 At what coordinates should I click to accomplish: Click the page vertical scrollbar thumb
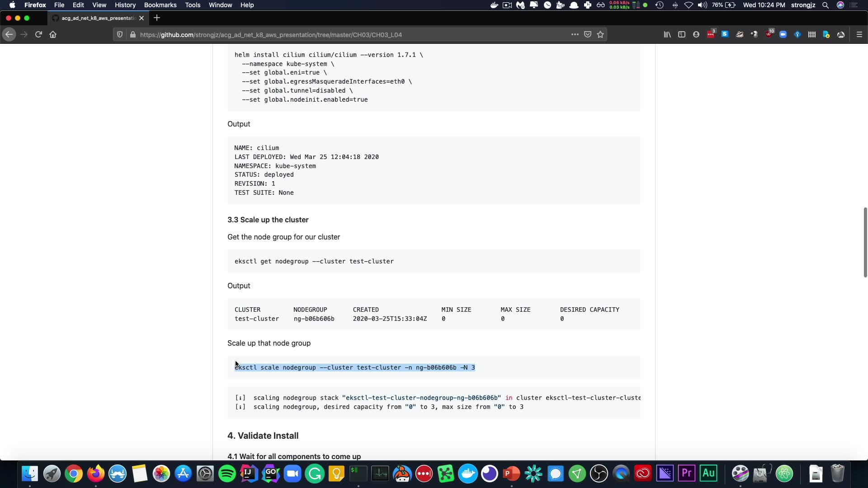coord(865,242)
